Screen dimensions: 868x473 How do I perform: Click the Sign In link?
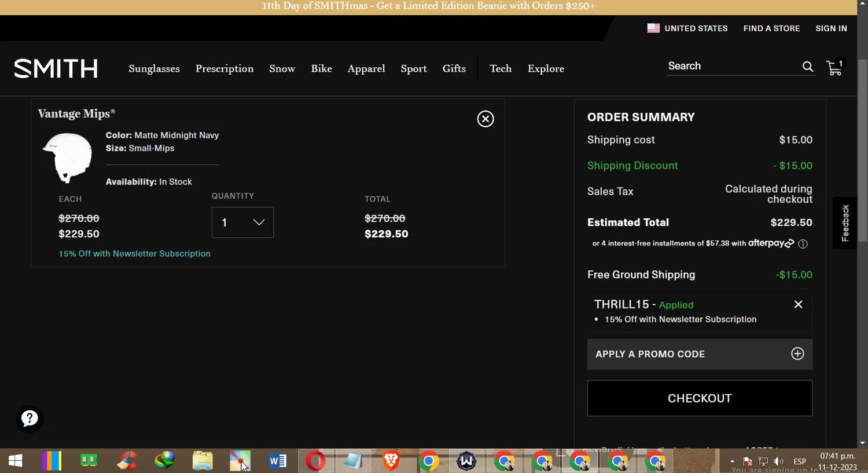pos(831,28)
